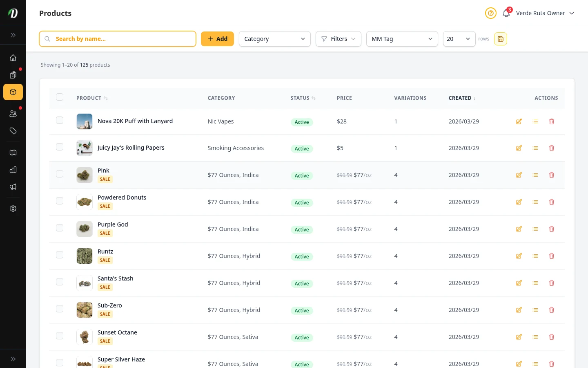Sort table by the Status column header
588x368 pixels.
tap(303, 98)
